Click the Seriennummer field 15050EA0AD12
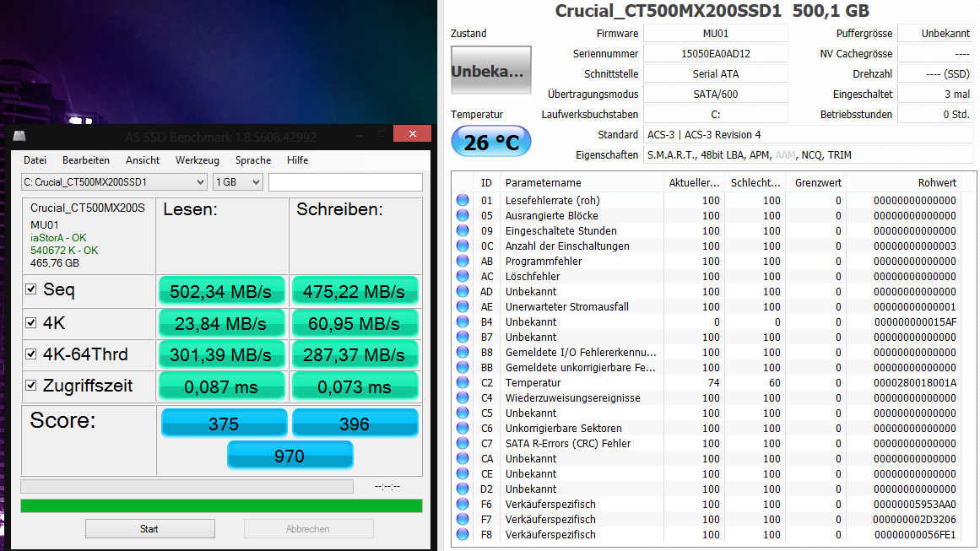Viewport: 980px width, 551px height. tap(716, 54)
